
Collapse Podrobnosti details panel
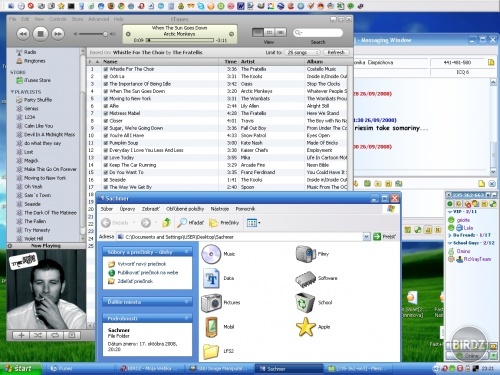[186, 318]
